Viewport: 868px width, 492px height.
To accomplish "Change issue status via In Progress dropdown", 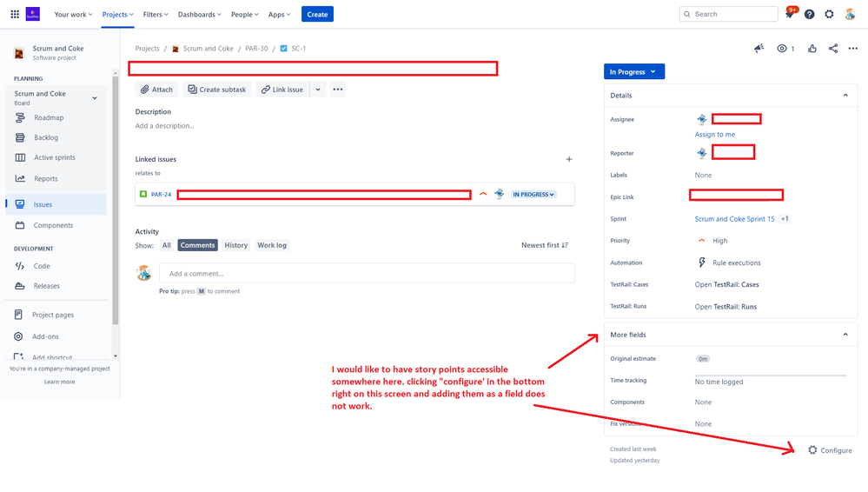I will click(633, 71).
